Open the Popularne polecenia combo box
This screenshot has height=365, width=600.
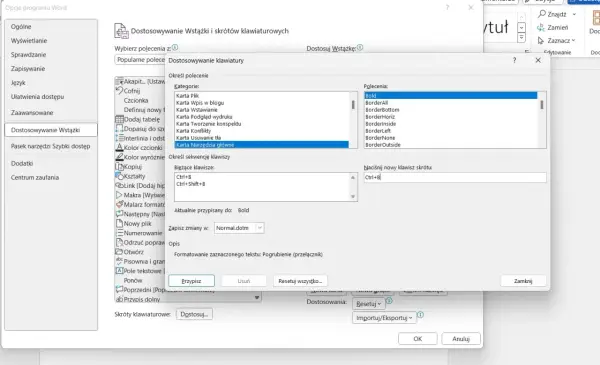140,60
